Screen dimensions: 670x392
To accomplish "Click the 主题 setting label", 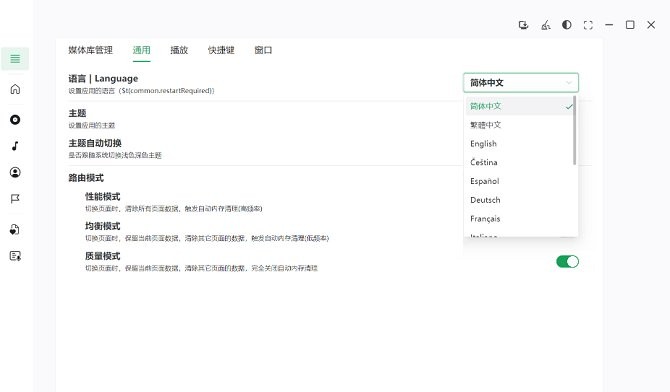I will pos(77,113).
